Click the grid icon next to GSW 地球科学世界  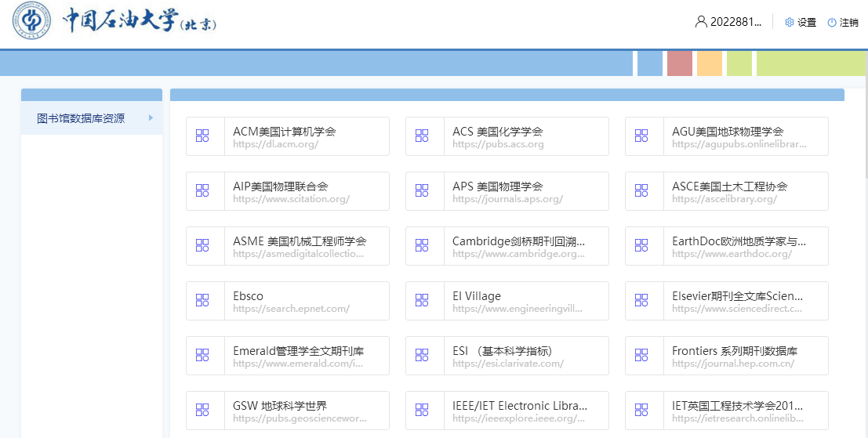[x=202, y=411]
